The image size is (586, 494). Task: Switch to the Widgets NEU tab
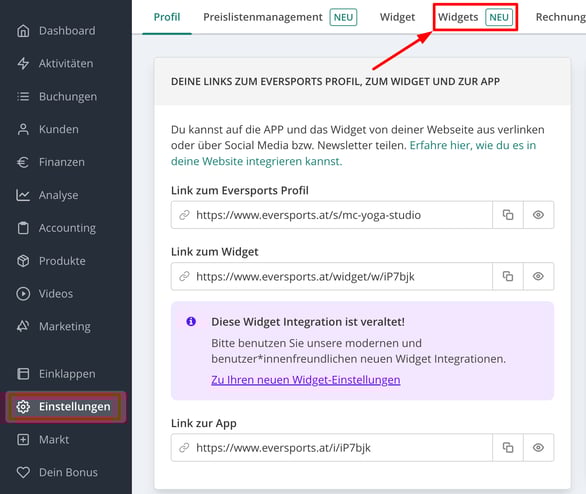[475, 17]
